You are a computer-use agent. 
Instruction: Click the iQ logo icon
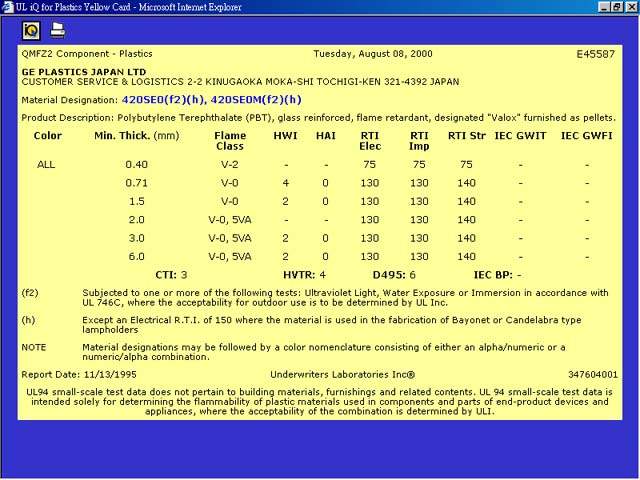(31, 30)
